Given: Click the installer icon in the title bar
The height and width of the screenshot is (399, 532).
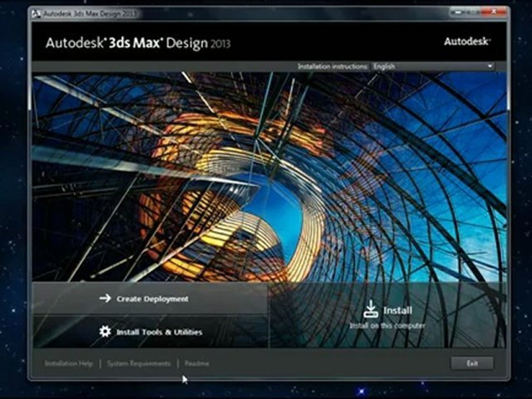Looking at the screenshot, I should click(x=36, y=14).
